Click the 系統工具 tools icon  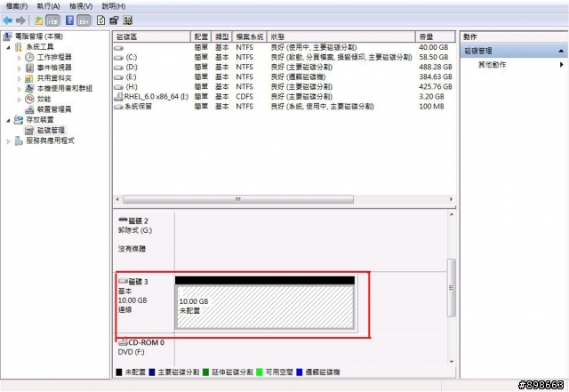(18, 47)
